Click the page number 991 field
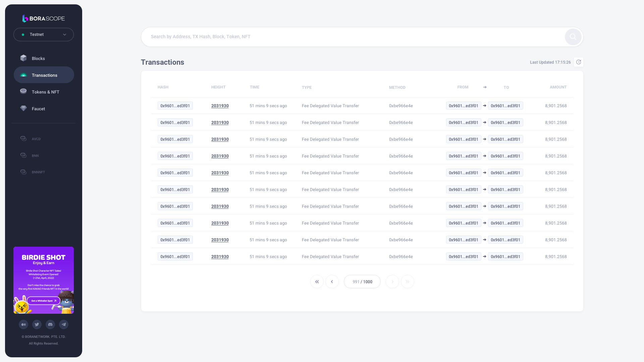The width and height of the screenshot is (644, 362). 356,282
